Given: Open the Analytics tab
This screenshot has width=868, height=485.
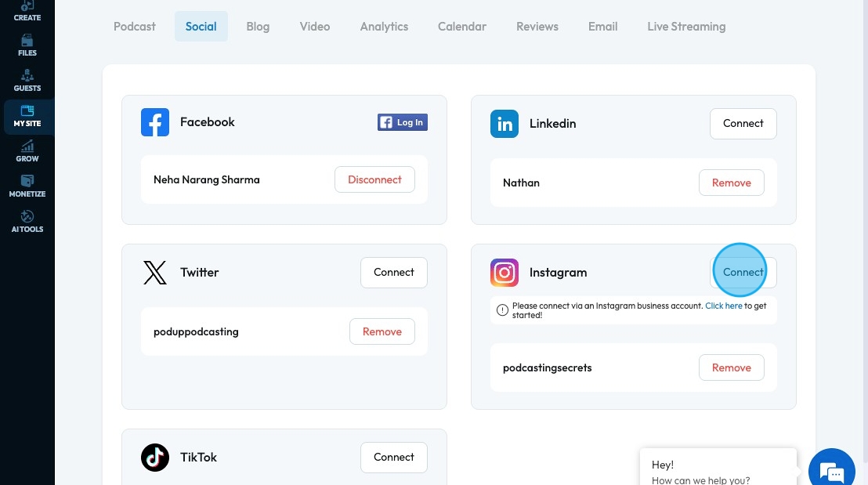Looking at the screenshot, I should coord(384,27).
